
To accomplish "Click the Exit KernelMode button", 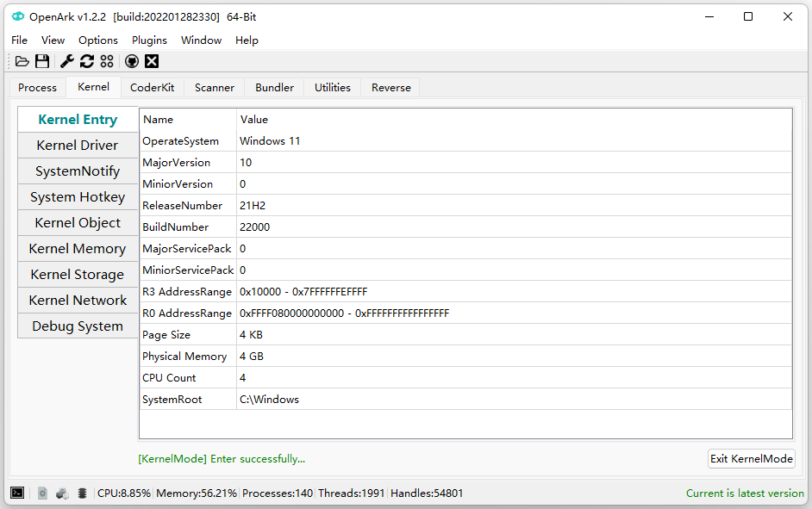I will pyautogui.click(x=752, y=459).
